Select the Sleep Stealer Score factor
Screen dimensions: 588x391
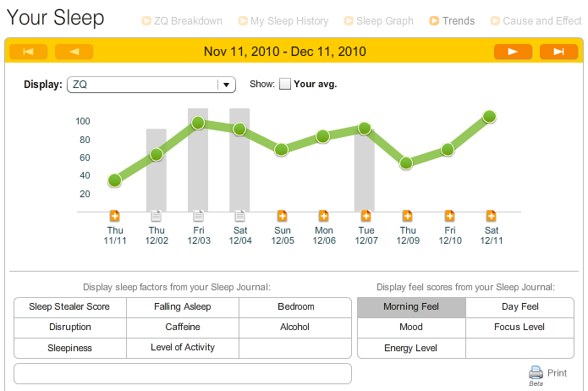click(69, 307)
